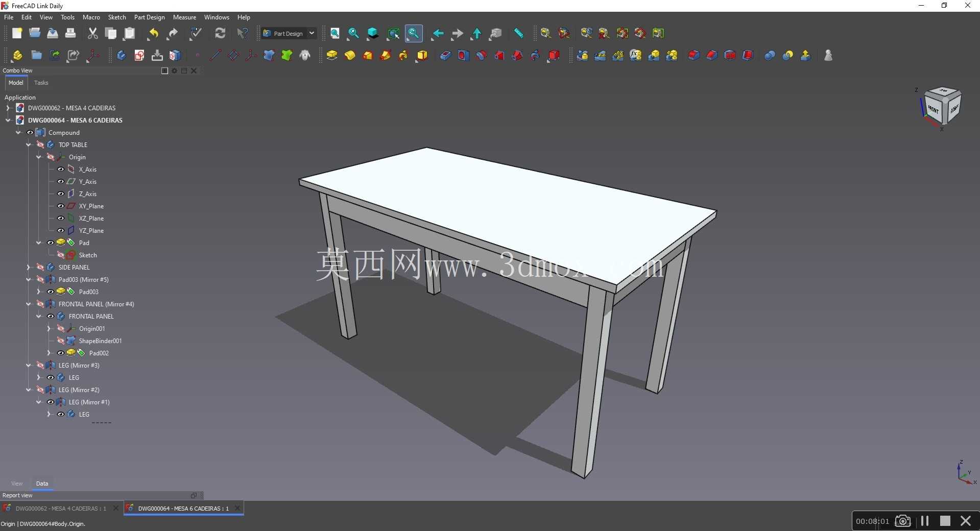Viewport: 980px width, 531px height.
Task: Click the measure distance ruler icon
Action: point(518,34)
